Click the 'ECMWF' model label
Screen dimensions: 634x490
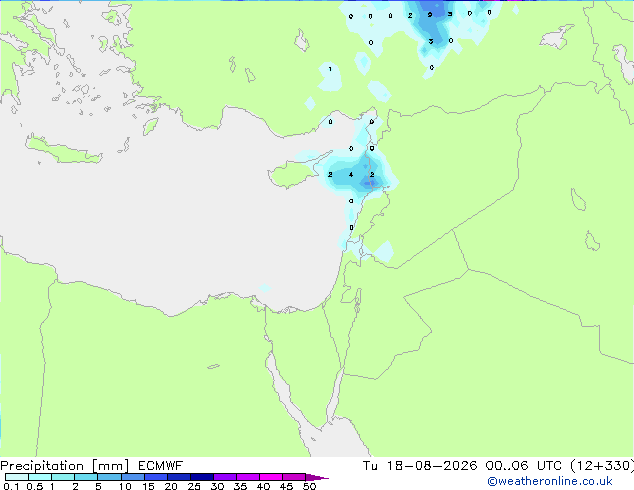coord(161,466)
